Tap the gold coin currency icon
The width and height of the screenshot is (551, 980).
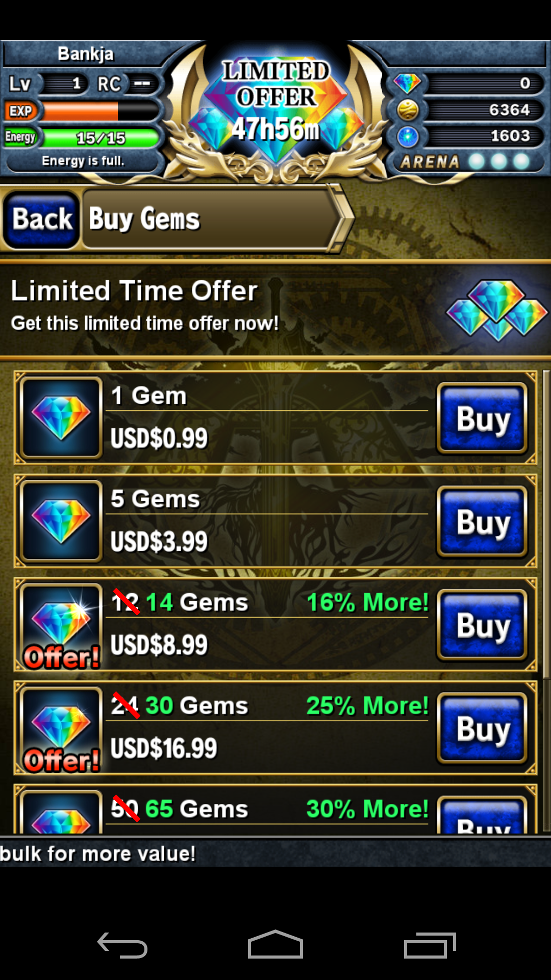pos(408,110)
